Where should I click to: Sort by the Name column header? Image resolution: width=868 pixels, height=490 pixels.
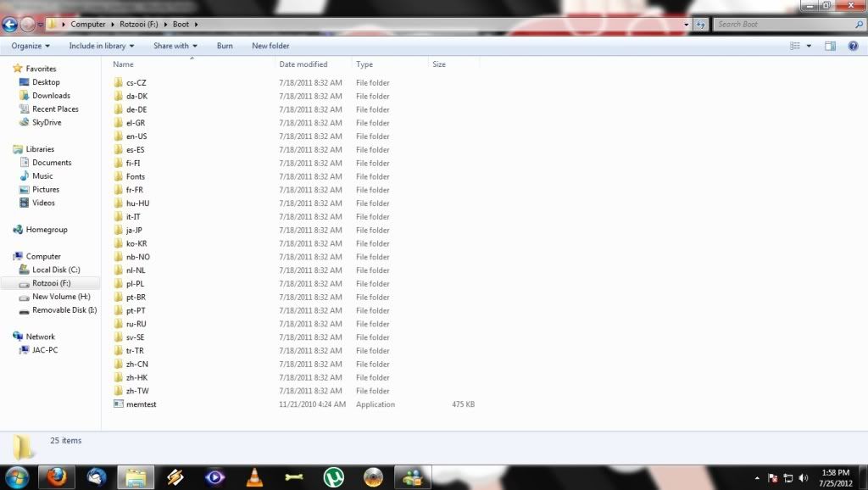(x=123, y=64)
